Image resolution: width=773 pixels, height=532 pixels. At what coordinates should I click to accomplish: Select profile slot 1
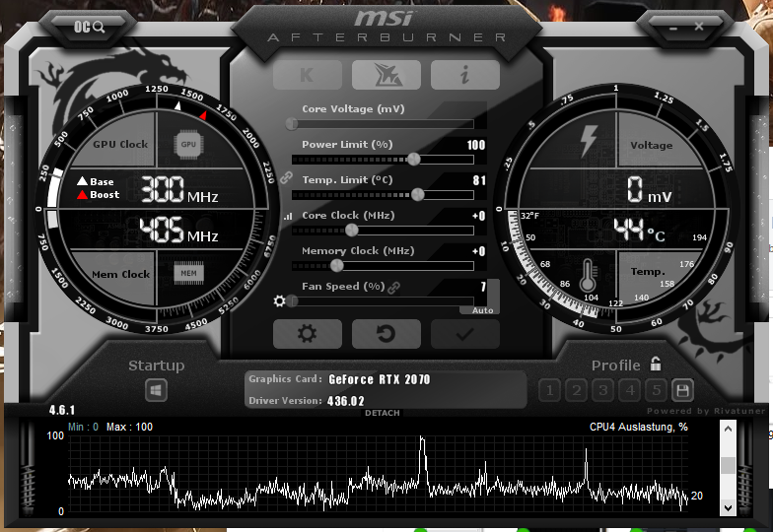pos(549,390)
